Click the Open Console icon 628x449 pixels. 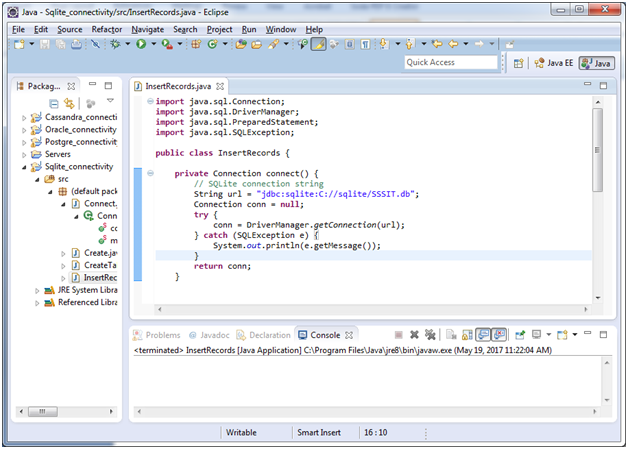pos(562,334)
